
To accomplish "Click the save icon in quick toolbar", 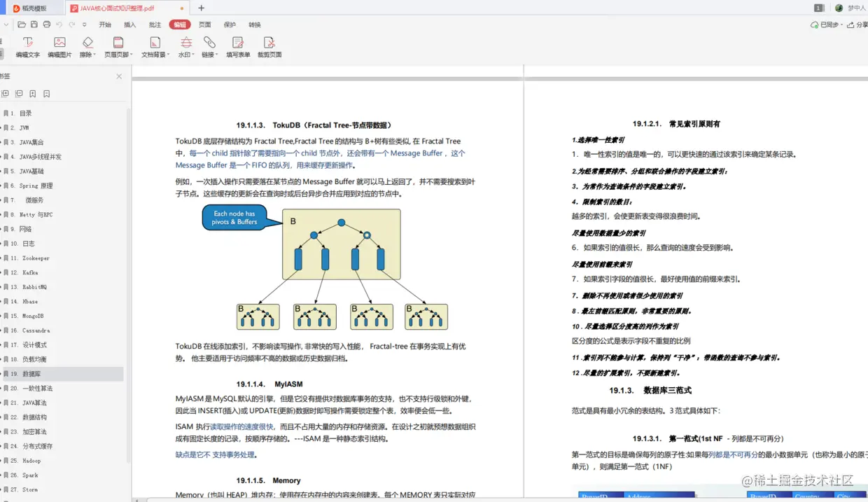I will [x=34, y=25].
